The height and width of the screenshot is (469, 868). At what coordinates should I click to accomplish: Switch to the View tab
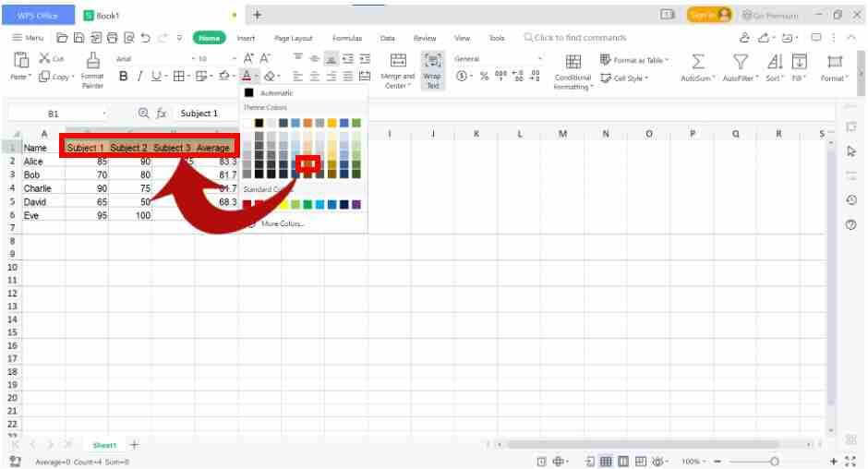pos(462,38)
